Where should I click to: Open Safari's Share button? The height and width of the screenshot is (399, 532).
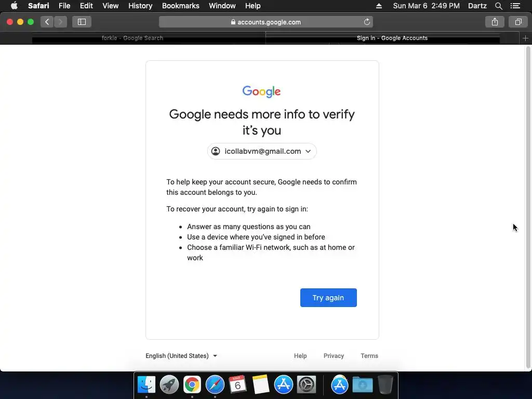coord(495,22)
